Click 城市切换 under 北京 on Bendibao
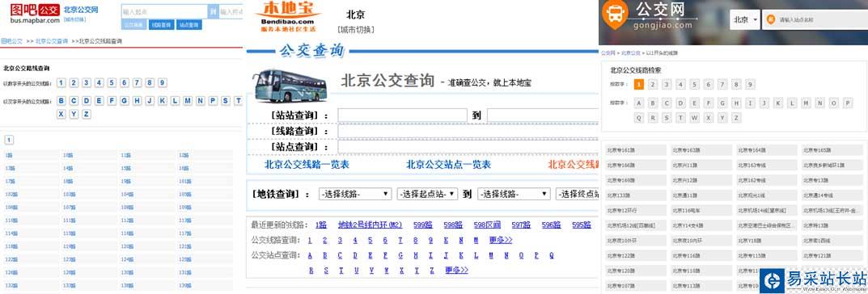868x294 pixels. 355,29
